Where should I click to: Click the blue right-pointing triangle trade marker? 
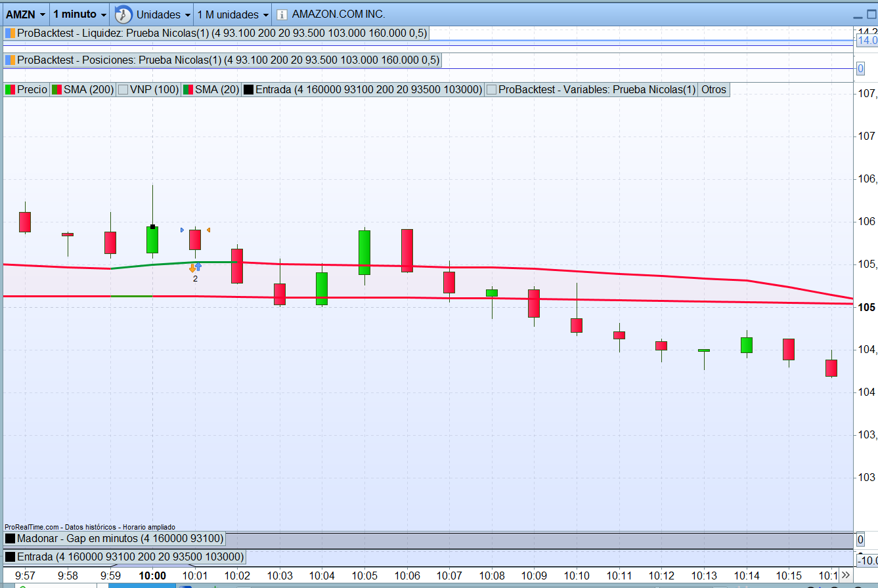click(183, 230)
